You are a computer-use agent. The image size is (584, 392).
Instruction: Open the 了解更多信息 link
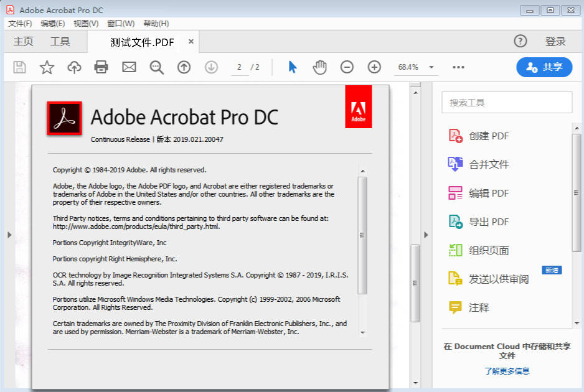[507, 371]
